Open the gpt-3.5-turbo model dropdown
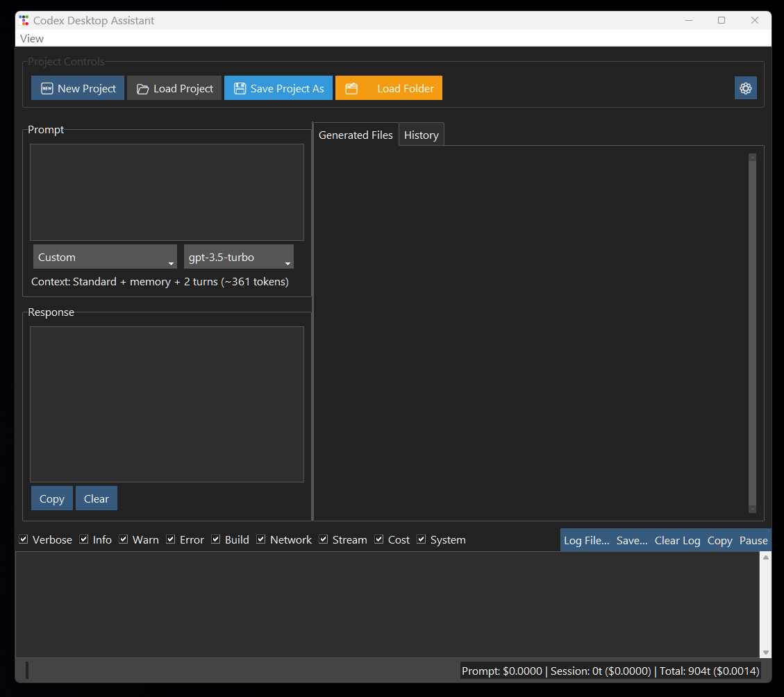 [238, 257]
